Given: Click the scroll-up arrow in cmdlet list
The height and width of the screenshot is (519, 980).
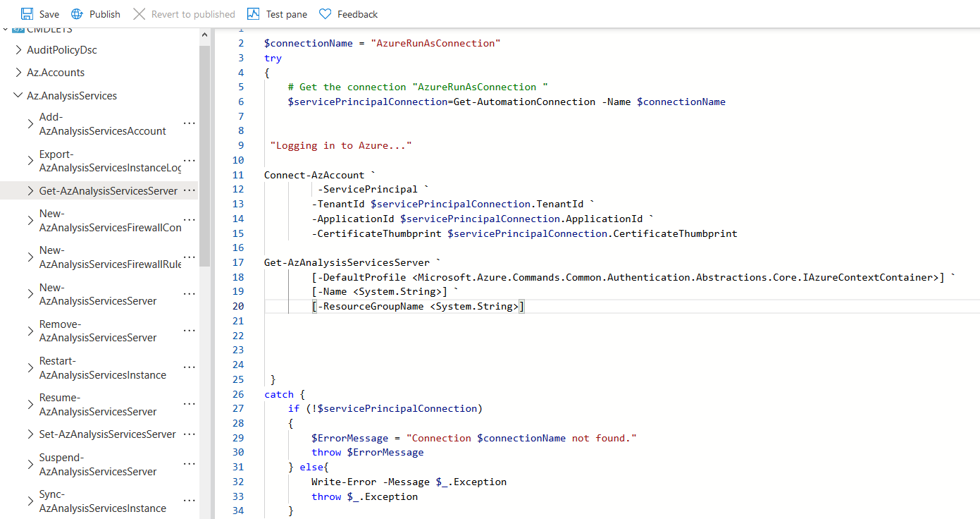Looking at the screenshot, I should [x=205, y=35].
